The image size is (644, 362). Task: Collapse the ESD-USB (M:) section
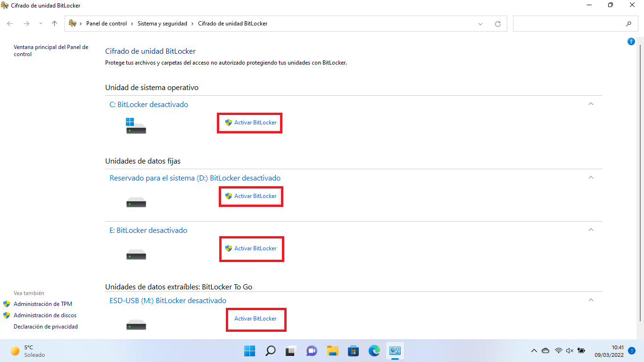(x=591, y=300)
